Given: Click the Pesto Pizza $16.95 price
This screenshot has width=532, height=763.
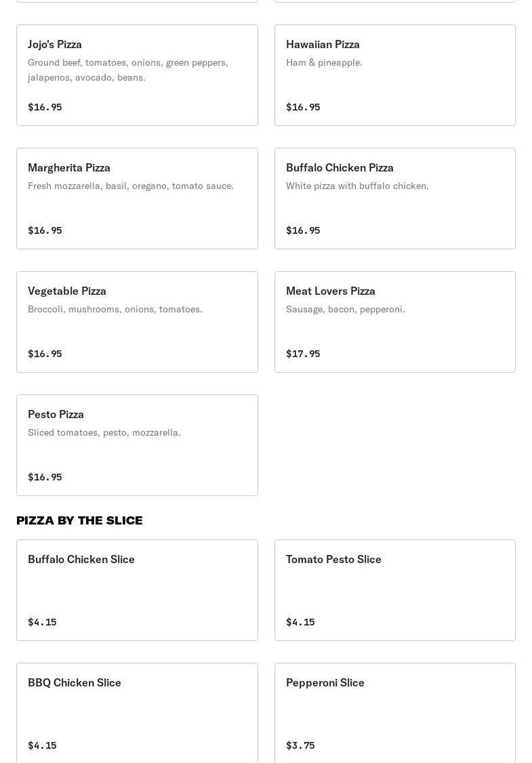Looking at the screenshot, I should pos(45,477).
